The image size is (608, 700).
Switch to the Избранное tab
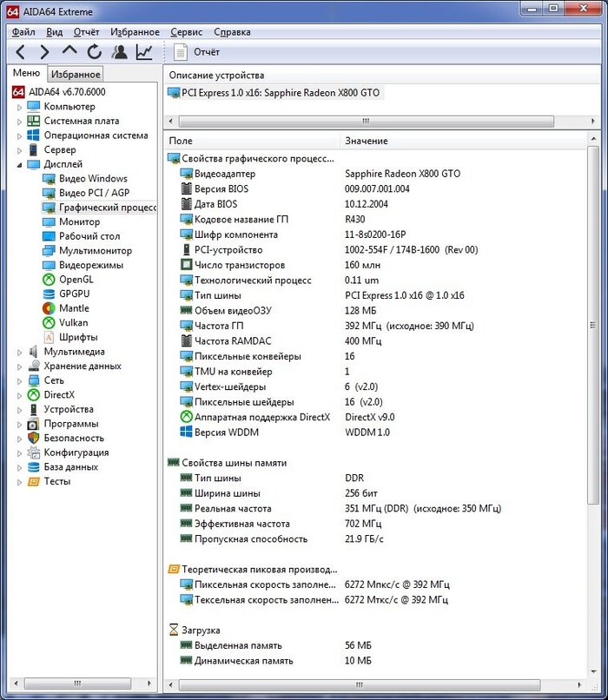(x=75, y=75)
